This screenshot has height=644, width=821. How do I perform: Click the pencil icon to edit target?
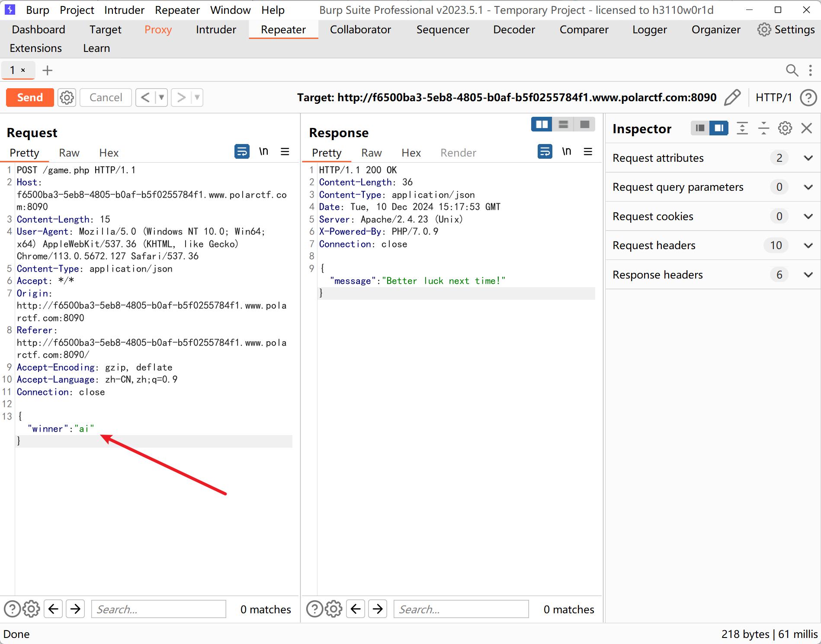coord(732,97)
